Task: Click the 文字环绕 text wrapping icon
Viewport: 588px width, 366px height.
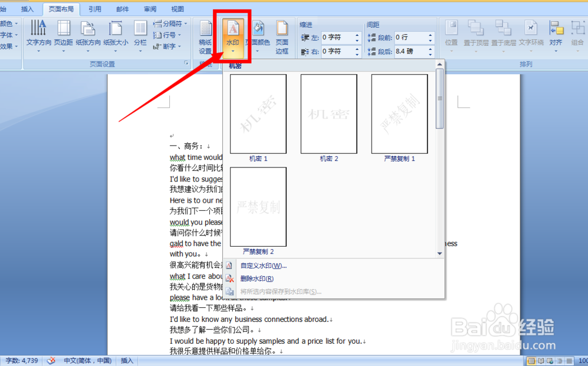Action: [x=531, y=36]
